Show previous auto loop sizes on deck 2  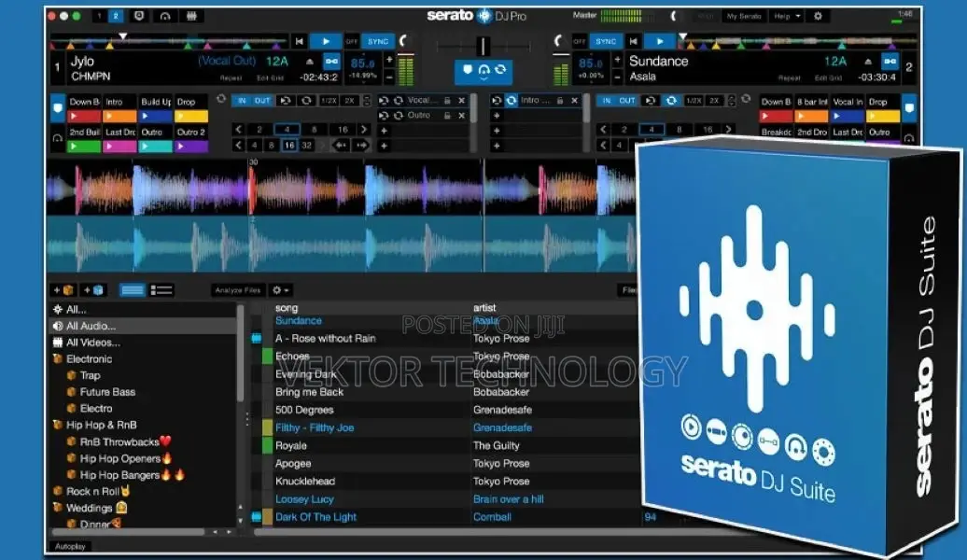coord(603,130)
